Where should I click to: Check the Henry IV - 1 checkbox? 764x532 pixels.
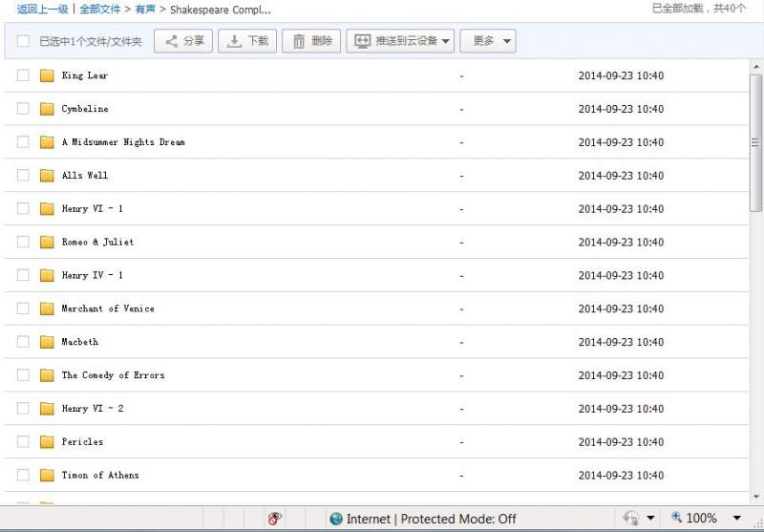point(23,275)
